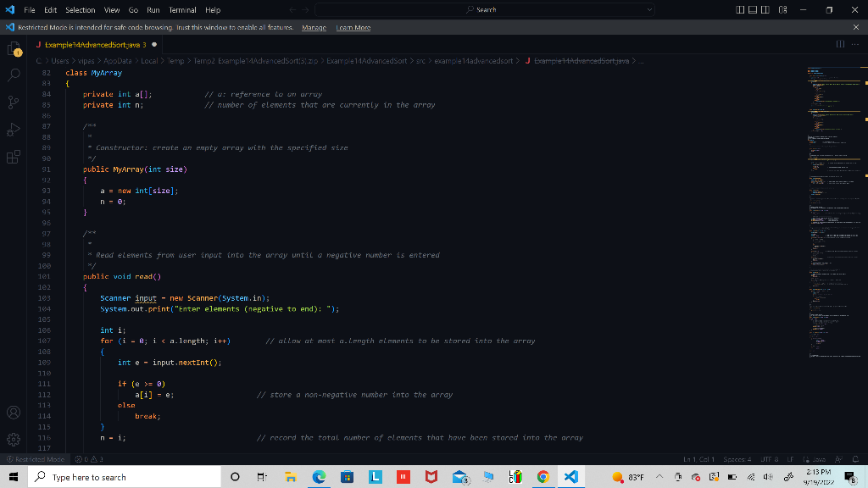This screenshot has width=868, height=488.
Task: Open the Source Control view
Action: click(14, 102)
